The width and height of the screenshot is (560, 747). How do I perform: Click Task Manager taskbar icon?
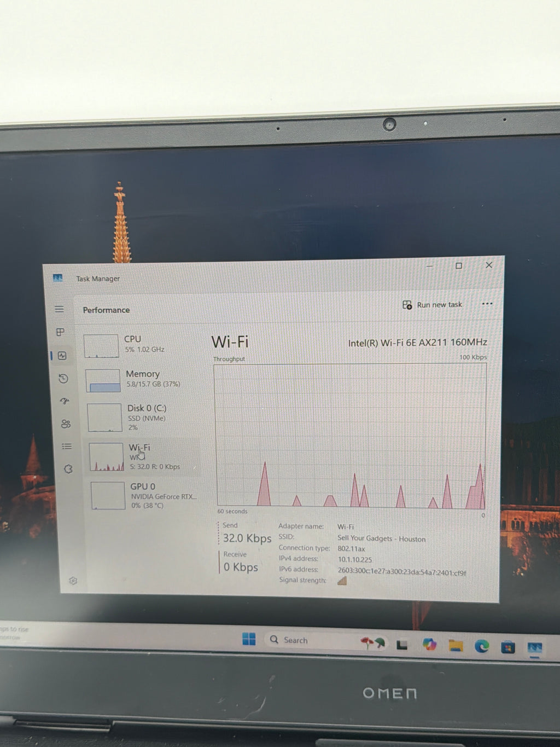(x=534, y=648)
